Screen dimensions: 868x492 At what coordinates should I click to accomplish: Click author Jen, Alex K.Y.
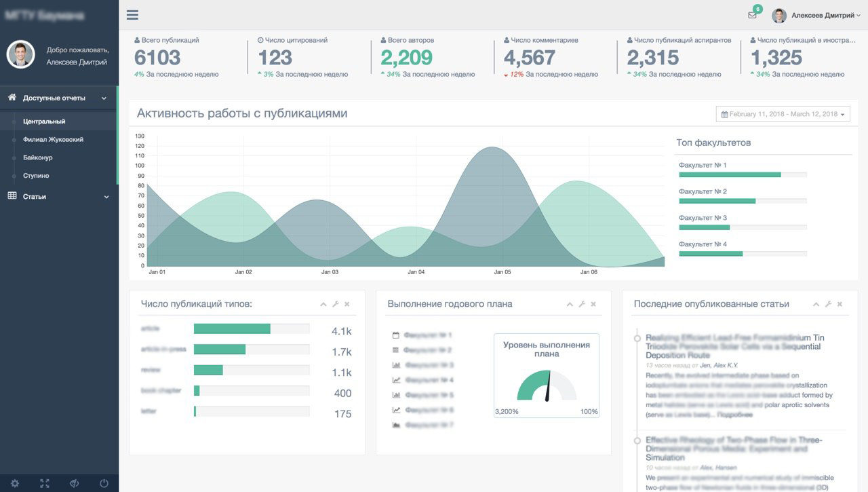[719, 365]
